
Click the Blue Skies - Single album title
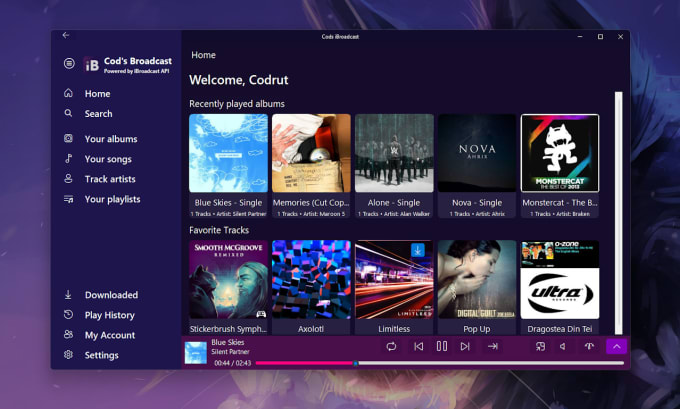pos(229,203)
